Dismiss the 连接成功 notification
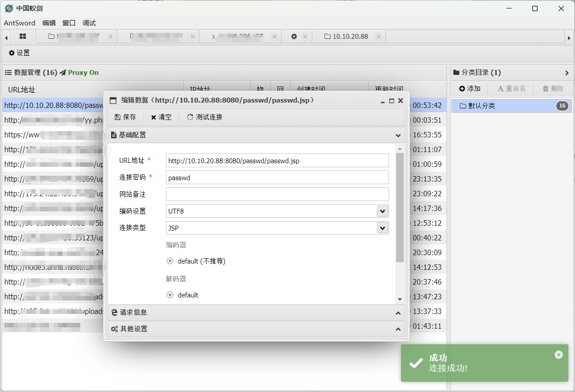 [x=559, y=355]
